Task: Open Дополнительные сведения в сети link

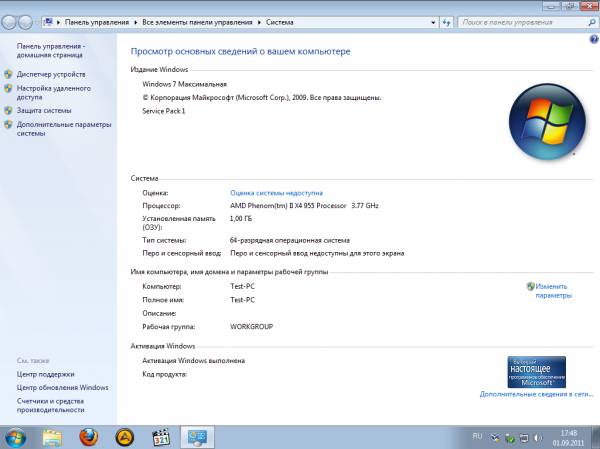Action: [x=536, y=394]
